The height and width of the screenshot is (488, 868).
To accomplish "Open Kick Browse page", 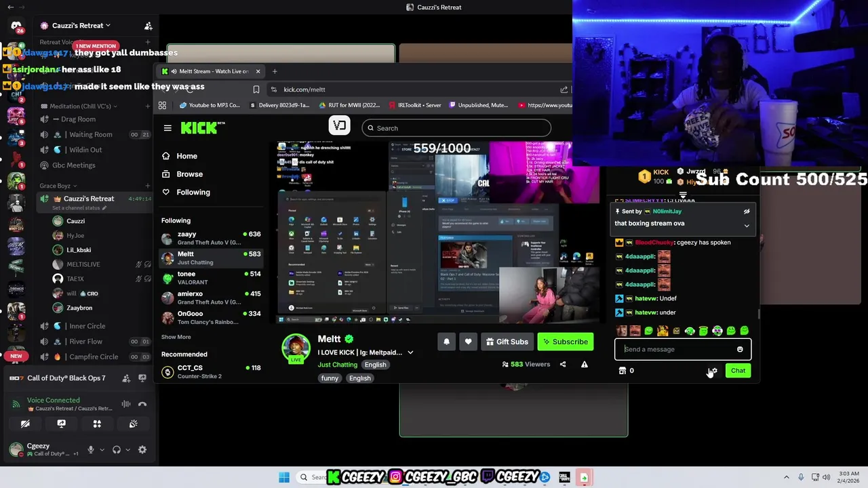I will point(182,174).
